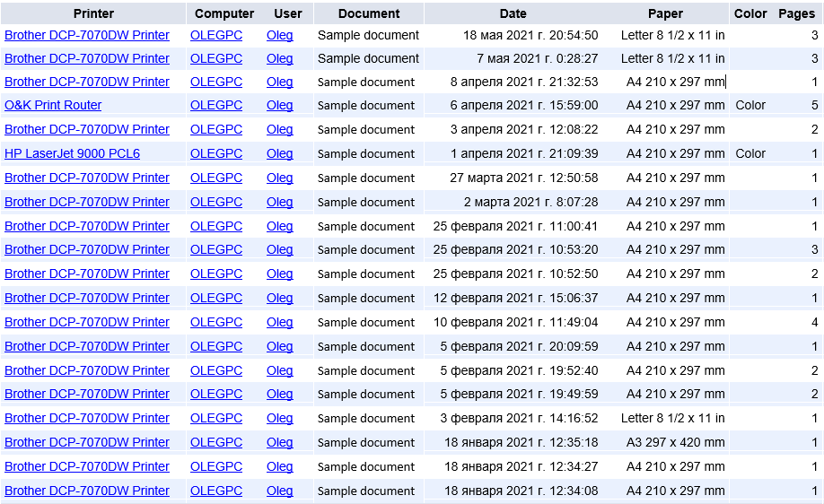
Task: Select A4 paper cell for 8 апреля 2021
Action: (675, 82)
